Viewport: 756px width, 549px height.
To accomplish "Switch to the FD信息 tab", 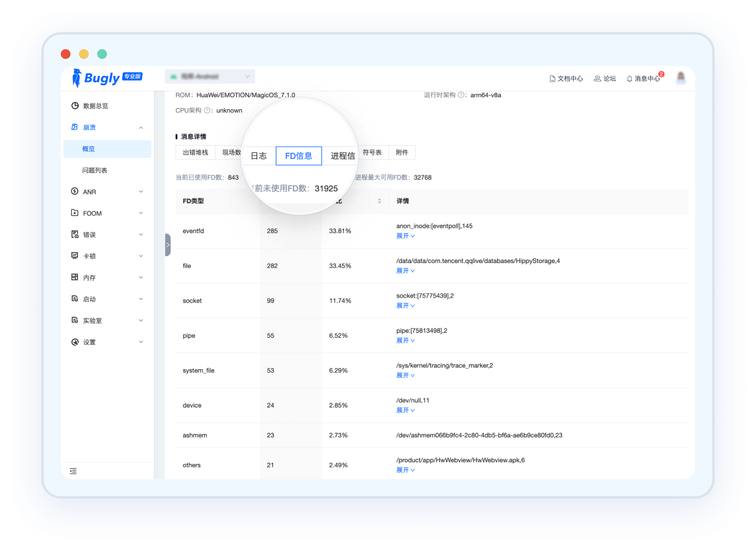I will 298,155.
